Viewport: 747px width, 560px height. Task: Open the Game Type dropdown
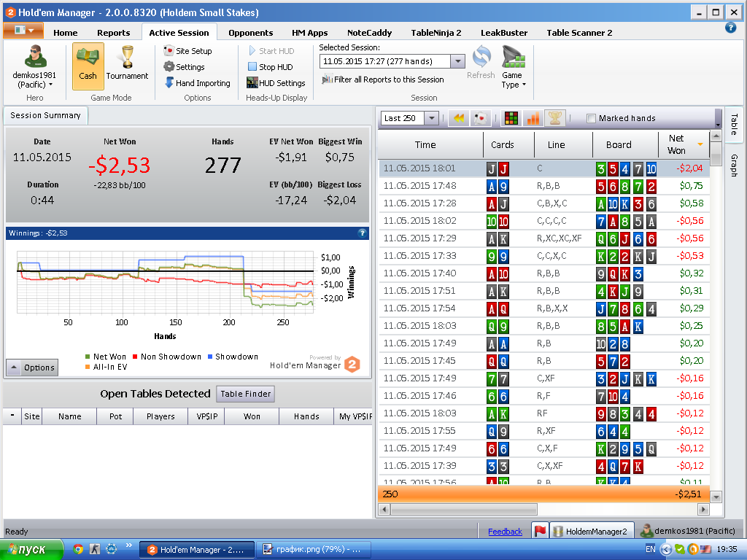[x=513, y=66]
